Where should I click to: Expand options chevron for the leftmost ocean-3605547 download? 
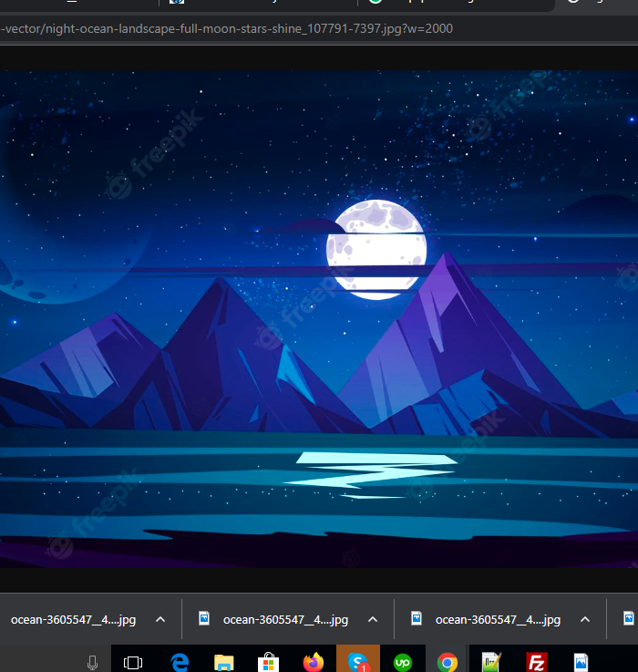[x=160, y=619]
